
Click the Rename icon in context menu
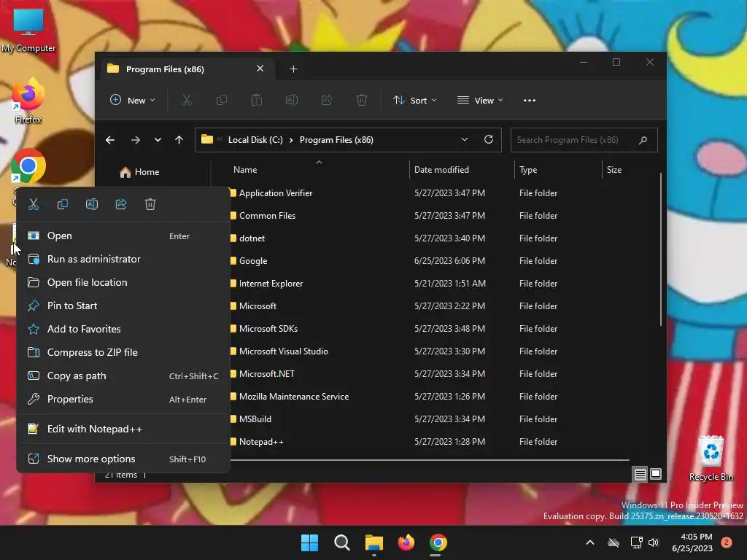tap(91, 204)
